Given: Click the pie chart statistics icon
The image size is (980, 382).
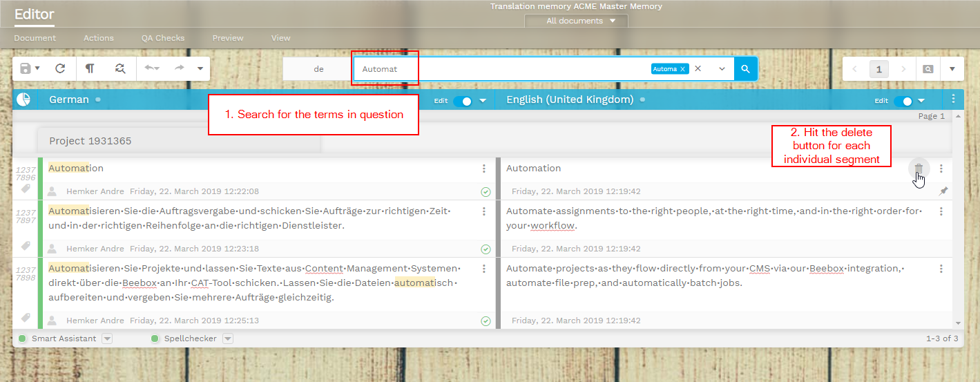Looking at the screenshot, I should tap(24, 99).
